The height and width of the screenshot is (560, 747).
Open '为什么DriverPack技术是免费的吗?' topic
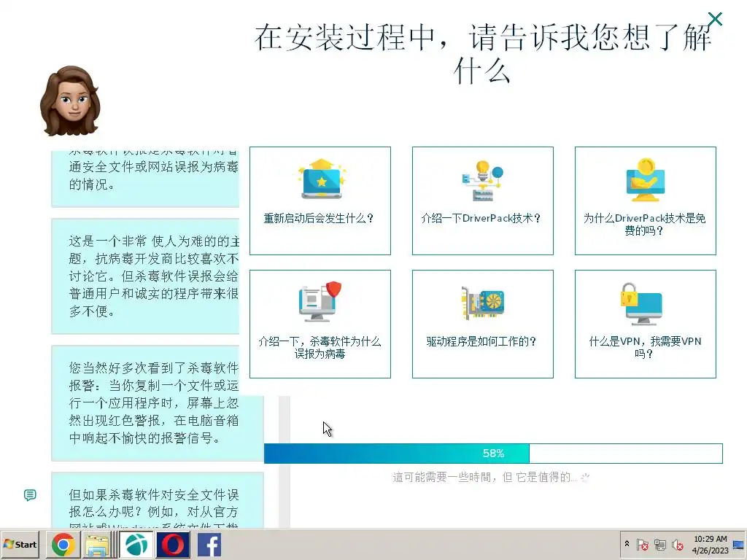click(646, 201)
